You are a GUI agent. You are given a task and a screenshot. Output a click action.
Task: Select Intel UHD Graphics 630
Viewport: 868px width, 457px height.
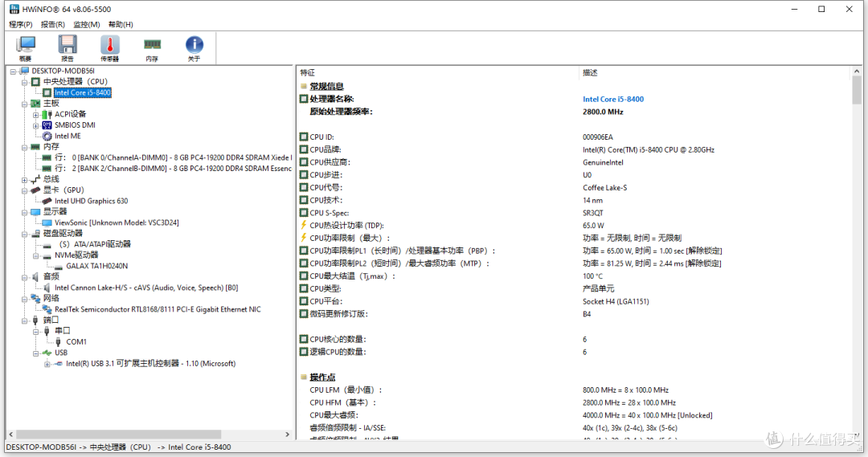92,201
